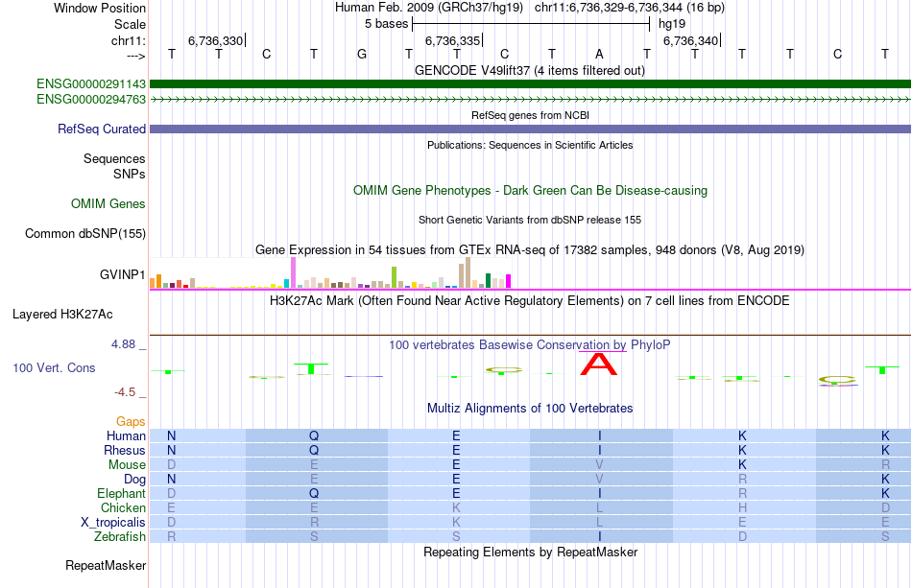Open the OMIM Gene Phenotypes green title
The image size is (912, 588).
point(530,191)
